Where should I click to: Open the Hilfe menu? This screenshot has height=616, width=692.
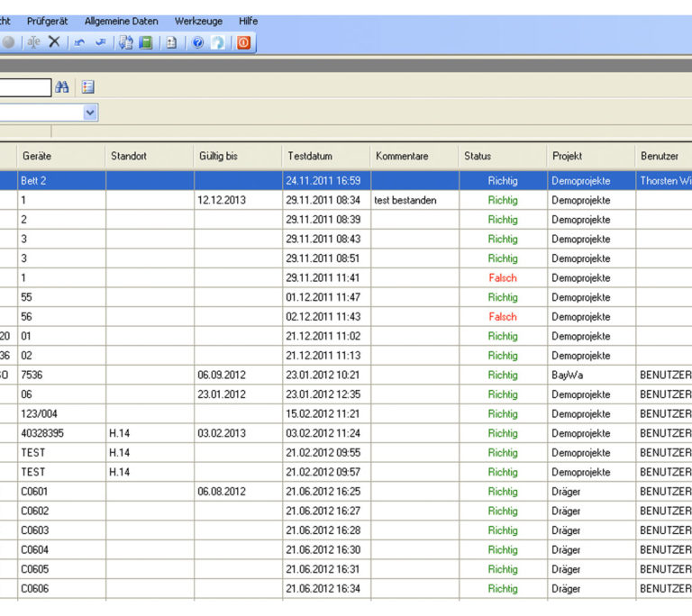click(249, 22)
